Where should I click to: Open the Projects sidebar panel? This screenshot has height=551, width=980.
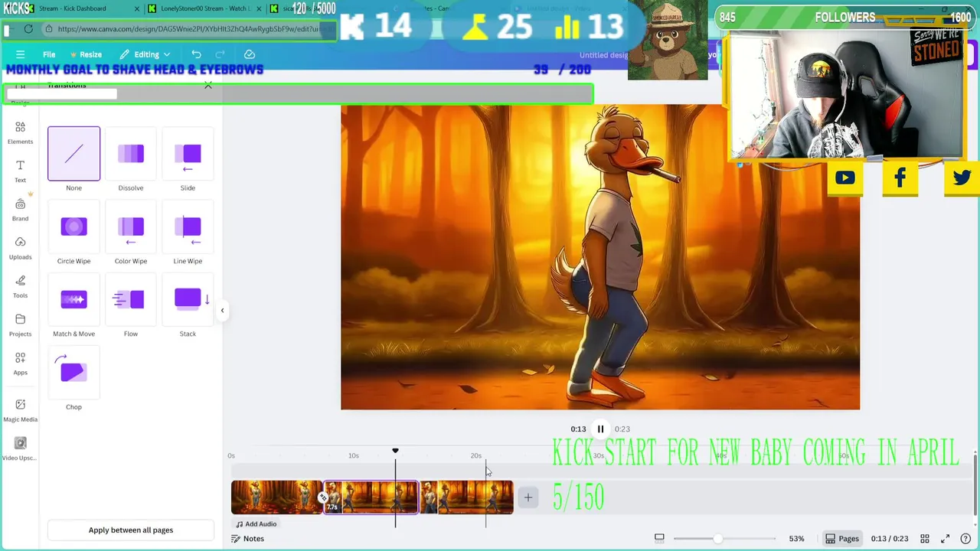20,324
